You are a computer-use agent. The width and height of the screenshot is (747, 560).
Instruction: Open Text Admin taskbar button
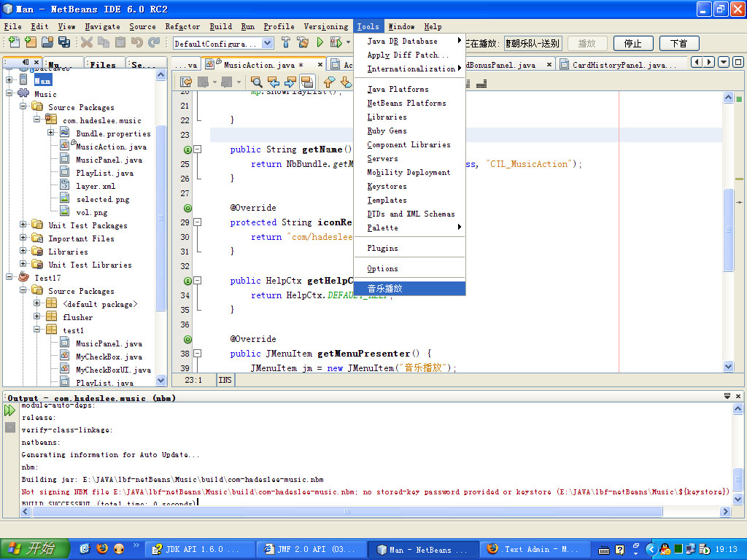[536, 549]
